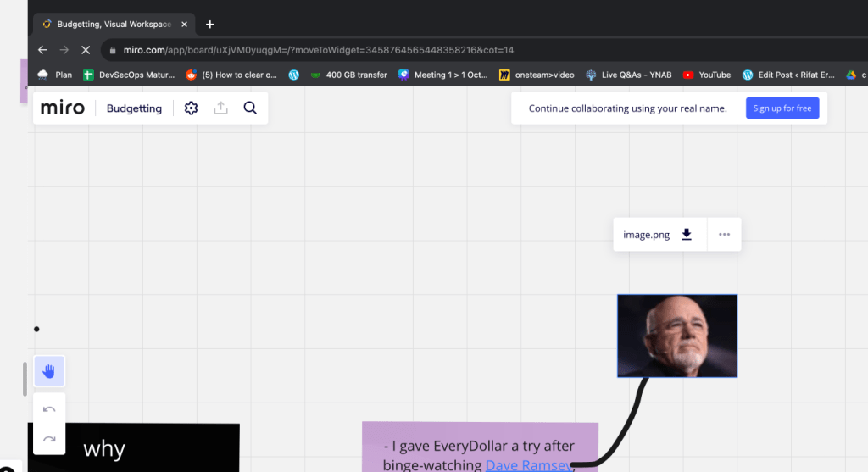Click the browser forward arrow
The width and height of the screenshot is (868, 472).
(x=64, y=50)
